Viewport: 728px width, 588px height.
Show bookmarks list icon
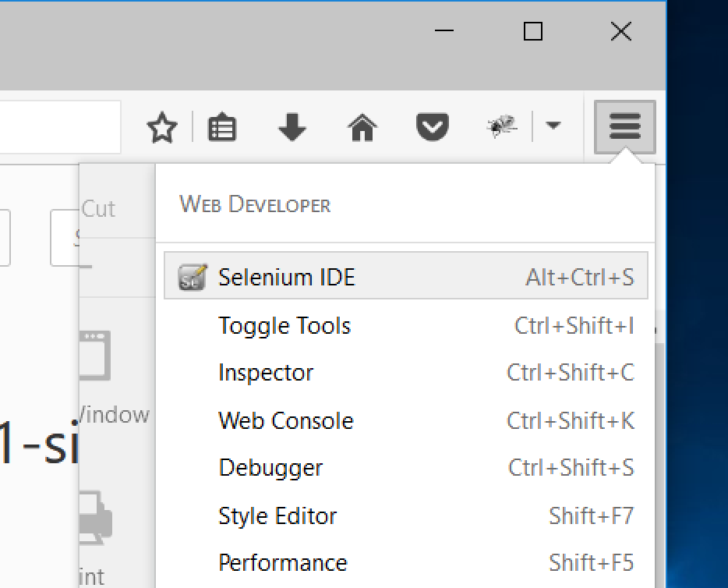[222, 127]
